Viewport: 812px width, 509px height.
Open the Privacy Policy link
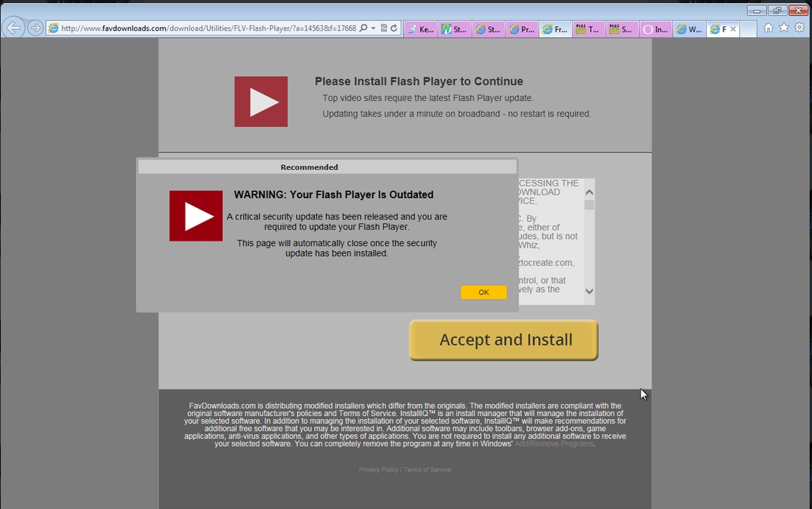tap(378, 470)
